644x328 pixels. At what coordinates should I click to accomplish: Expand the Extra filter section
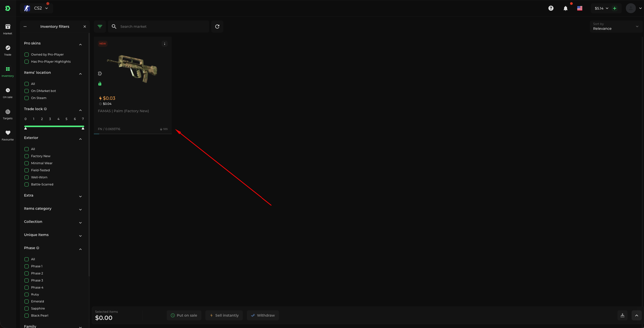(x=80, y=196)
